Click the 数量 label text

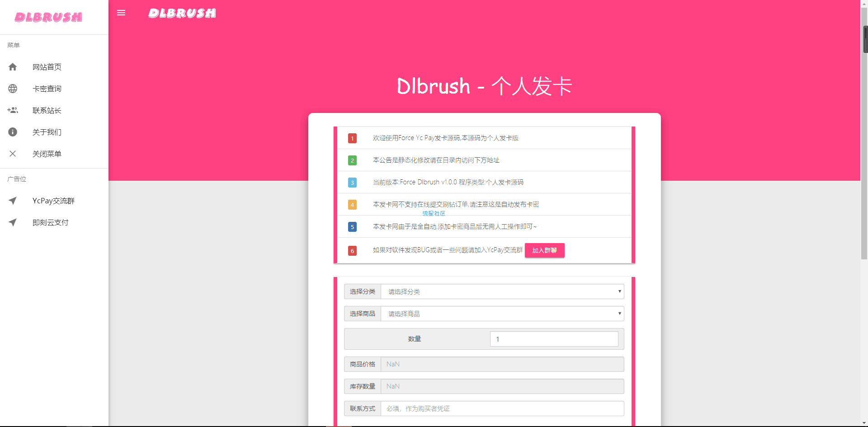[x=415, y=339]
